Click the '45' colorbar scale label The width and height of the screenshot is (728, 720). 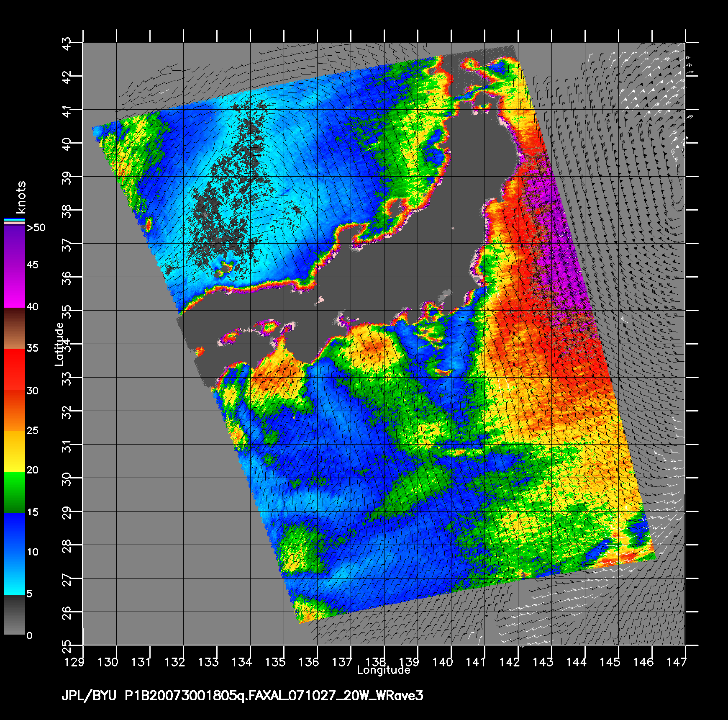coord(32,265)
